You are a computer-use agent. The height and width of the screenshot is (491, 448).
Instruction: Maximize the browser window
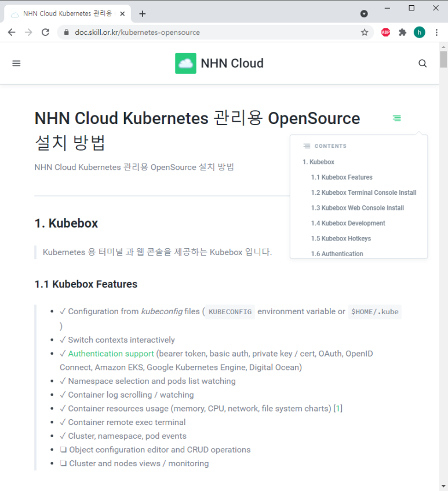click(x=411, y=8)
